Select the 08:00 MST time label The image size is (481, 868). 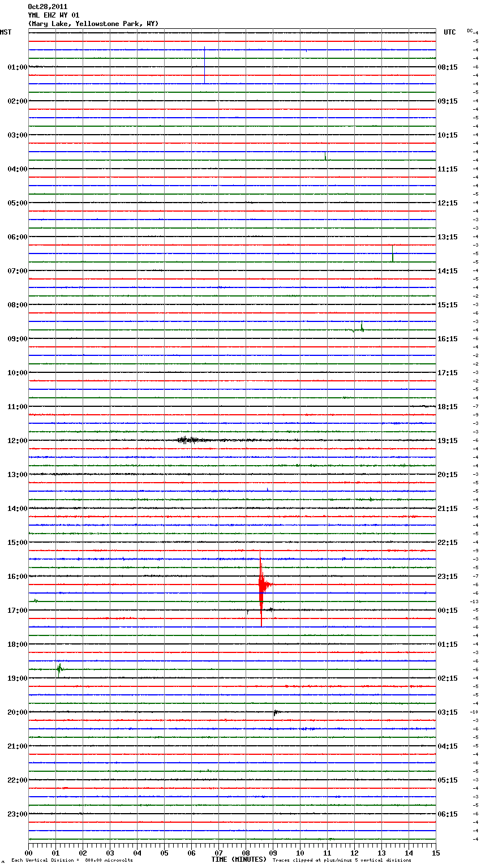coord(18,305)
